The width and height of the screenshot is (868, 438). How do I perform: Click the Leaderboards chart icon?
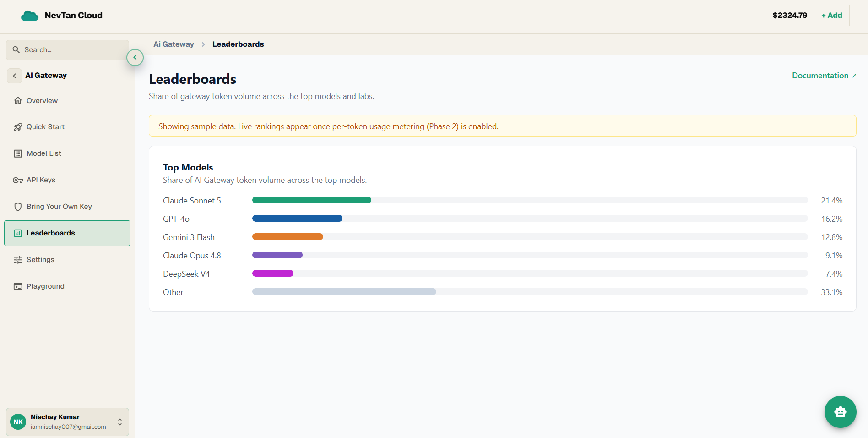coord(18,233)
